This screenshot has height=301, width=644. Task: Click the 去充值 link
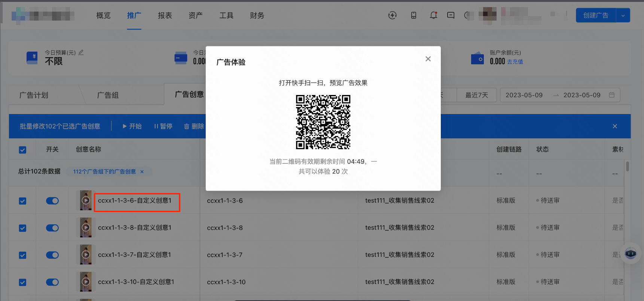(x=515, y=62)
